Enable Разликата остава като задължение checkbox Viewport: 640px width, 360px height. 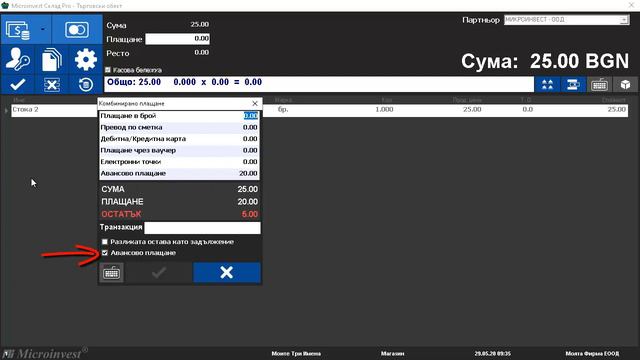(x=105, y=242)
